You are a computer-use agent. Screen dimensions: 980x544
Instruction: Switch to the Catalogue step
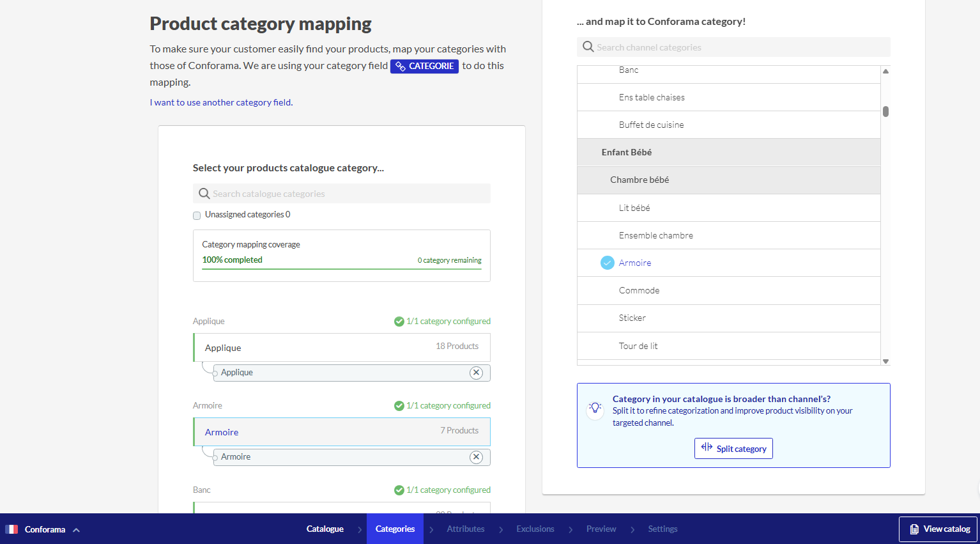(x=325, y=529)
